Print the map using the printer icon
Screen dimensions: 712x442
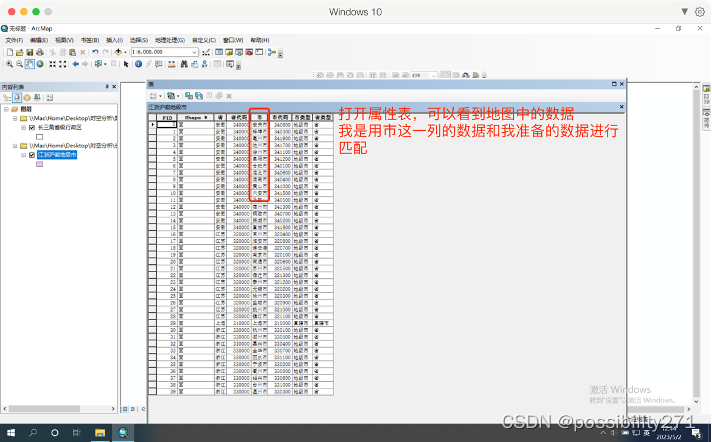[x=40, y=52]
